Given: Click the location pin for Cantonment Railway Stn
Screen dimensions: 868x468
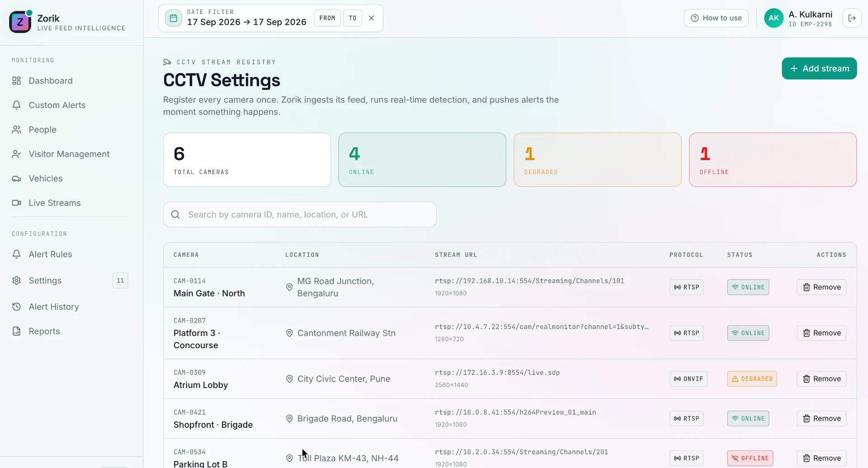Looking at the screenshot, I should click(x=289, y=333).
